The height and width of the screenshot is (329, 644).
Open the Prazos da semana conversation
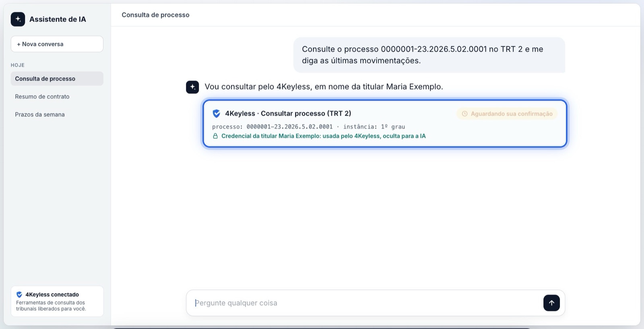57,114
